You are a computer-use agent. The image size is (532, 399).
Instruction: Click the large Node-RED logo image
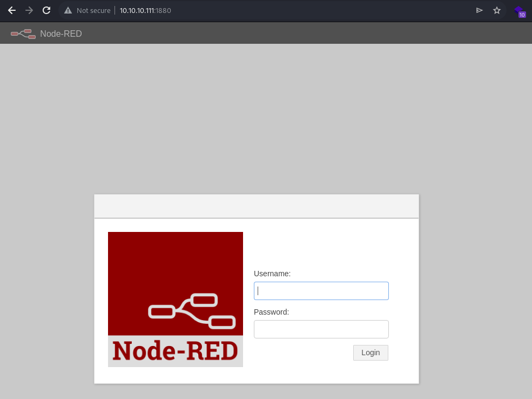pos(176,300)
